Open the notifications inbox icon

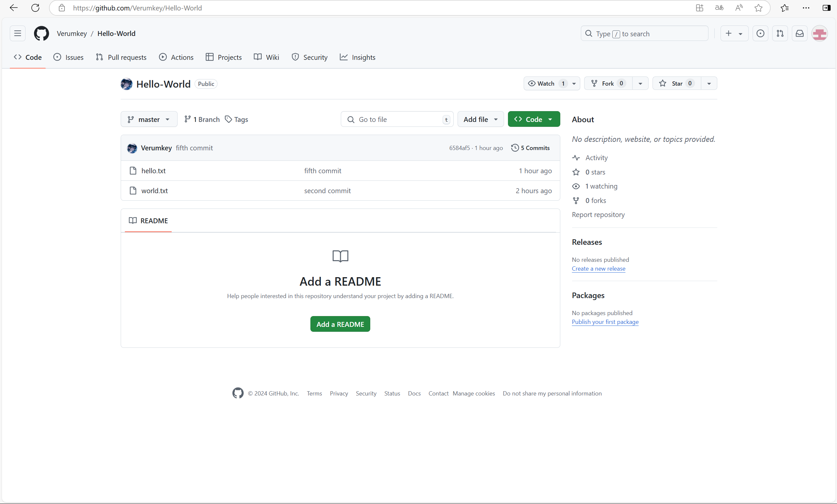pos(800,34)
